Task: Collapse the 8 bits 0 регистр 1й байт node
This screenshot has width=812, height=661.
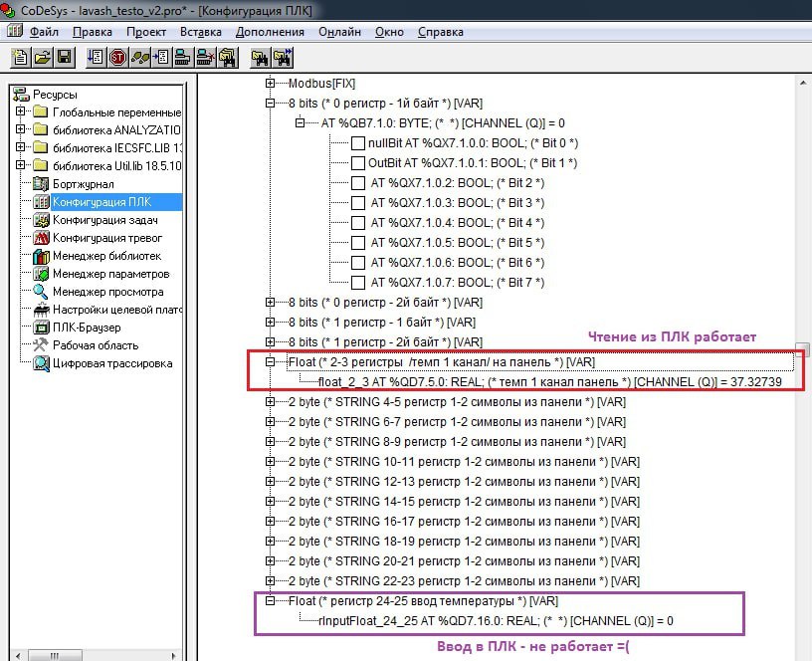Action: click(x=271, y=104)
